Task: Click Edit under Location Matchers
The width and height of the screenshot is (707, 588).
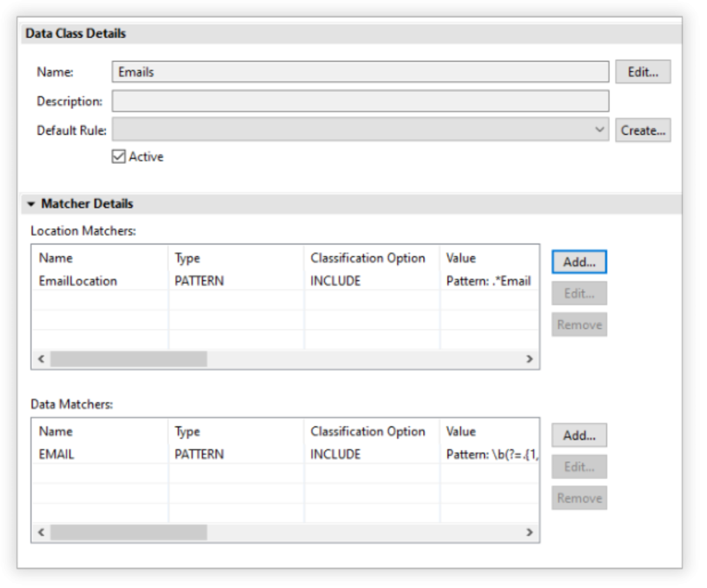Action: point(578,292)
